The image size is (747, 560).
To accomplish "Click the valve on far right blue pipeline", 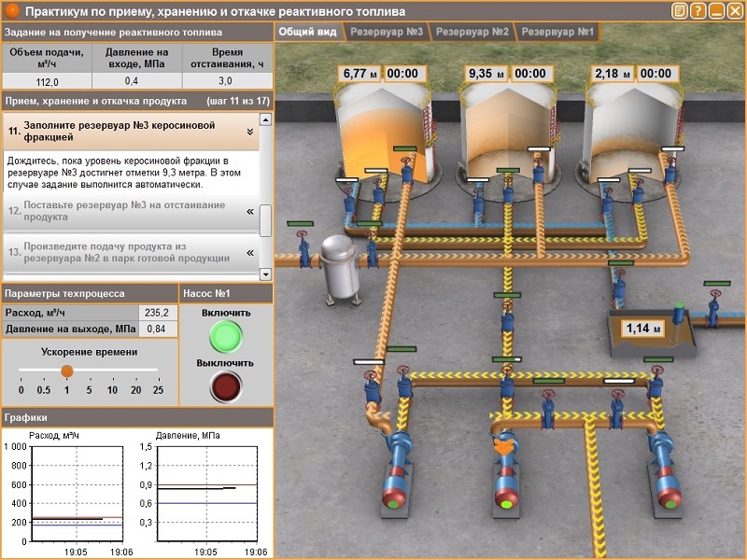I will [713, 307].
